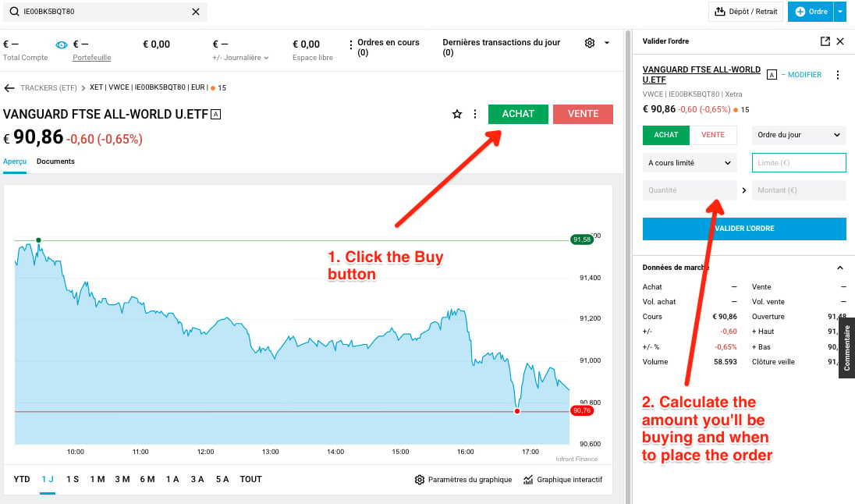Click the IE00BK5BQT80 search input field
855x504 pixels.
[105, 12]
